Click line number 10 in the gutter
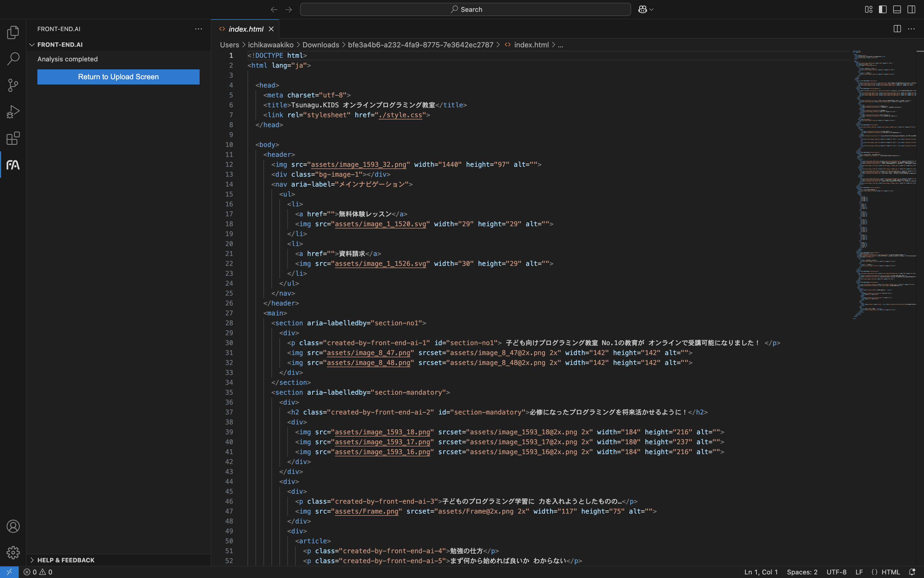 point(229,145)
